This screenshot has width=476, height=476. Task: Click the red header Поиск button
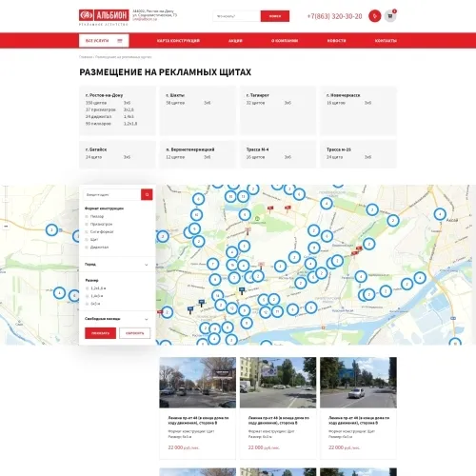[x=275, y=16]
